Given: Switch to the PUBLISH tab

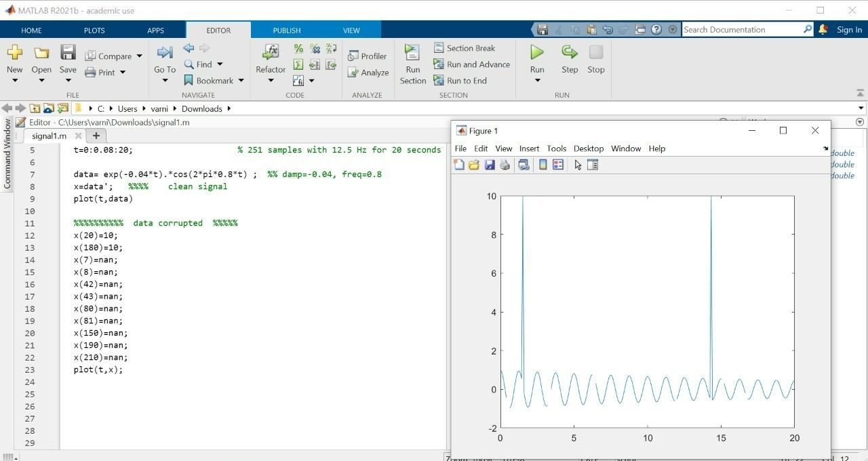Looking at the screenshot, I should 286,30.
